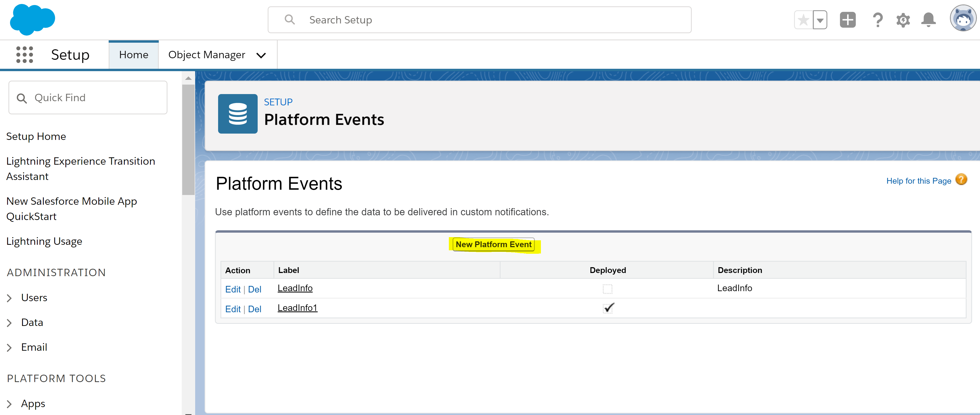The image size is (980, 415).
Task: Open the LeadInfo1 label link
Action: point(297,308)
